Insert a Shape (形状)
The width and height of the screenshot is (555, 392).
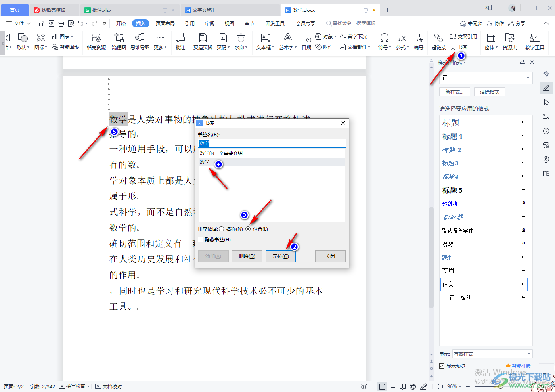(x=23, y=42)
